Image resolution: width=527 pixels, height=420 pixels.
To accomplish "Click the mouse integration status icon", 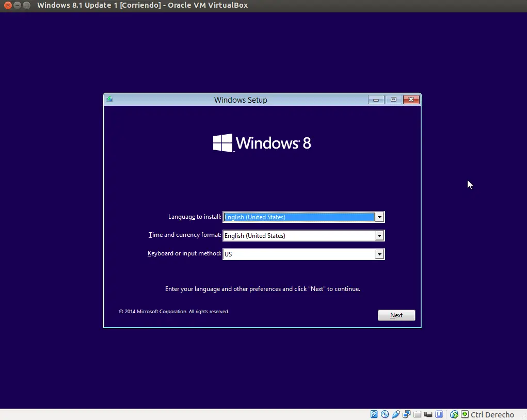I will coord(454,414).
